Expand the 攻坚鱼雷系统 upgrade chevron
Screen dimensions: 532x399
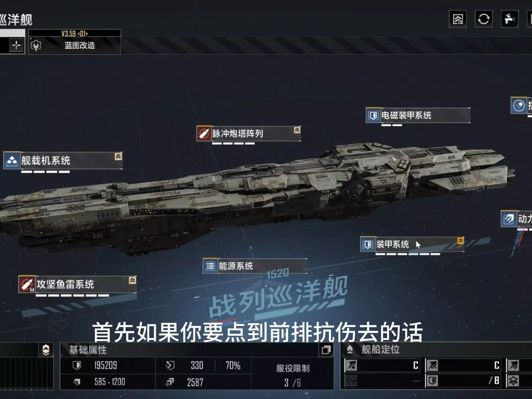point(132,280)
